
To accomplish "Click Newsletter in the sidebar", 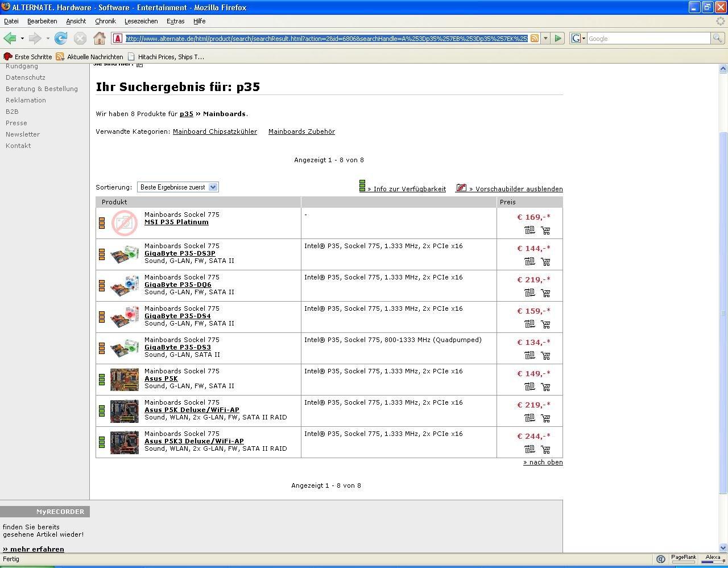I will (23, 134).
